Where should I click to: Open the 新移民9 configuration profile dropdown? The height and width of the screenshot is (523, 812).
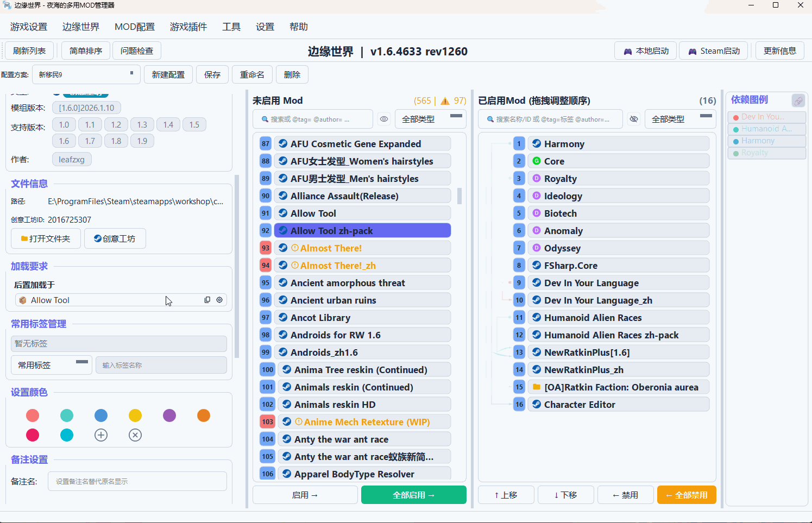pyautogui.click(x=86, y=74)
